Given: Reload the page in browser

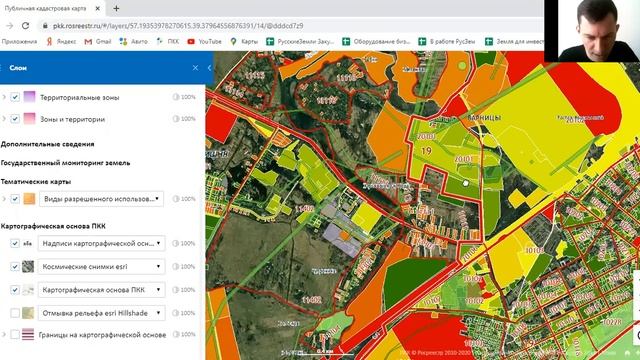Looking at the screenshot, I should [25, 25].
